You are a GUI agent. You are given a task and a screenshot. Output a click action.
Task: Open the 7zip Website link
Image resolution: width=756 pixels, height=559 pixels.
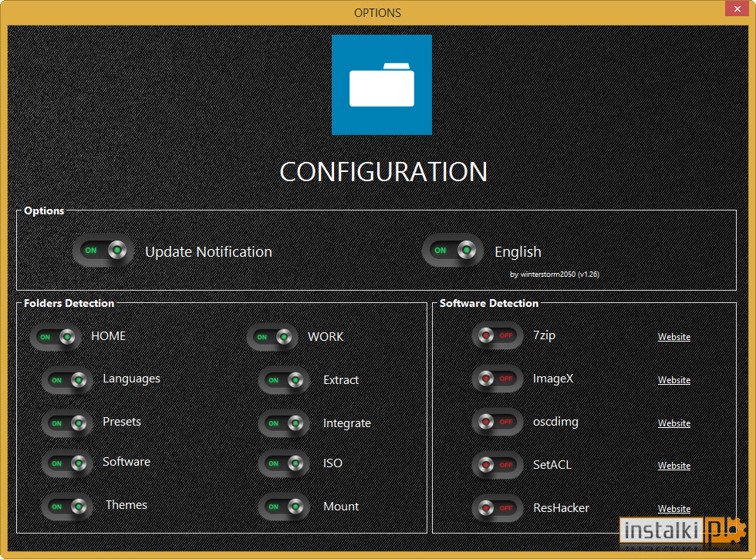pos(674,337)
